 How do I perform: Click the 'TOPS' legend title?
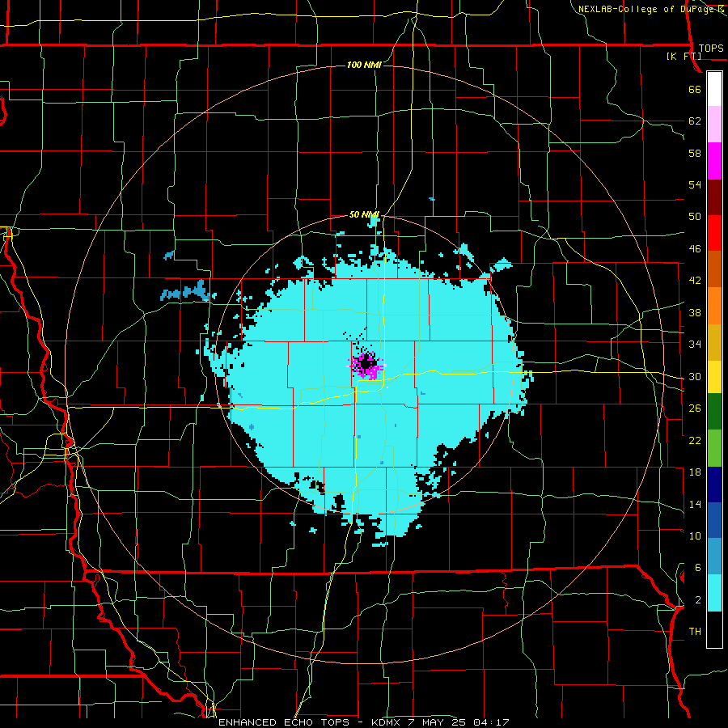coord(711,48)
